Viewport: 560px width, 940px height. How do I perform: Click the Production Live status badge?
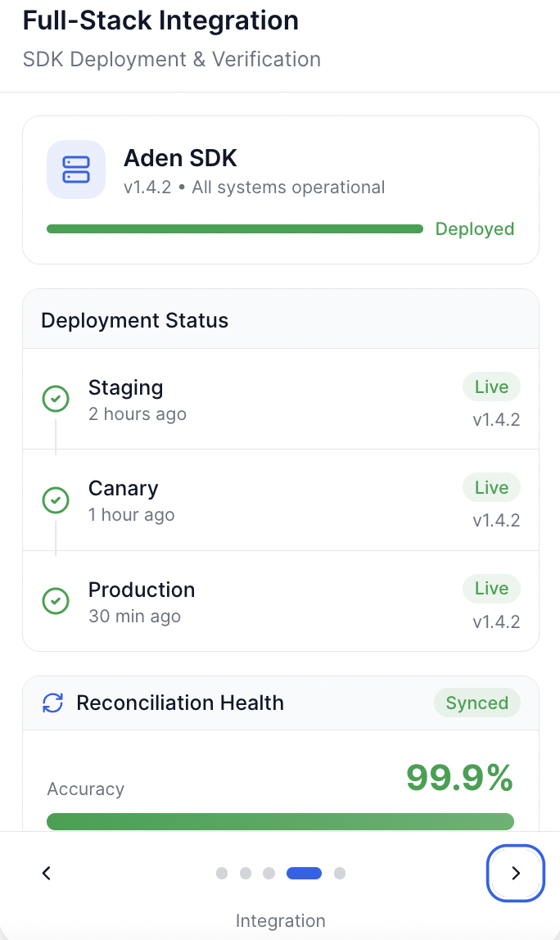click(491, 589)
